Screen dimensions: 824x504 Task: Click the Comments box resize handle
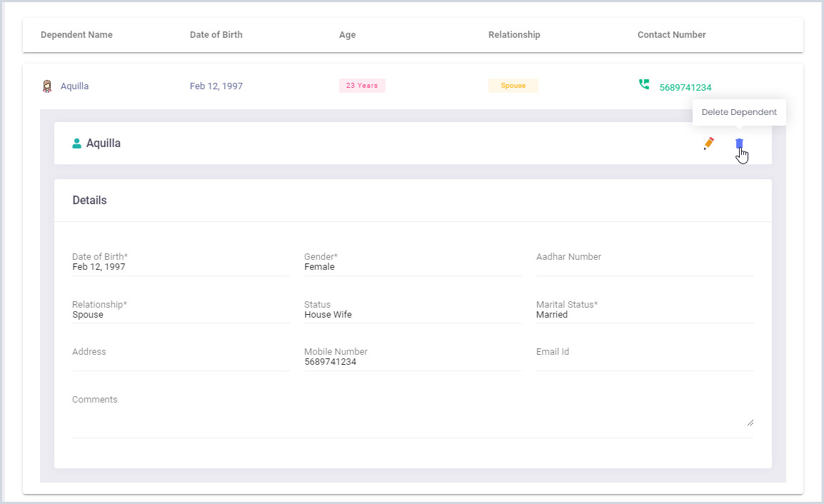click(750, 423)
